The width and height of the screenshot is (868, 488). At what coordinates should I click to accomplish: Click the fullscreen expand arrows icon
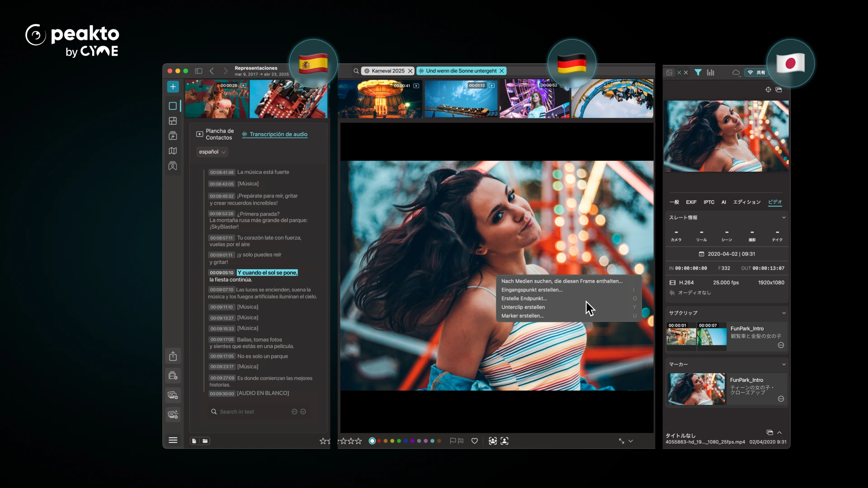tap(622, 441)
